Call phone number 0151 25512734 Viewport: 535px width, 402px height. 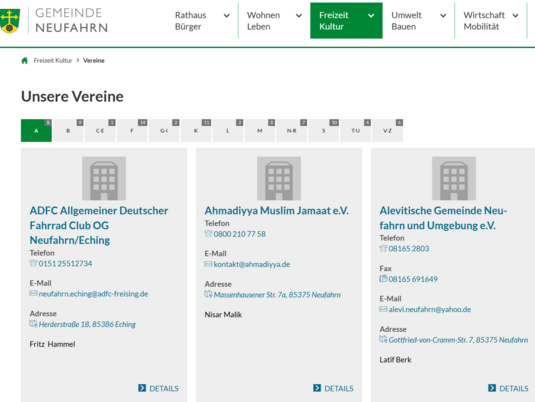click(65, 263)
